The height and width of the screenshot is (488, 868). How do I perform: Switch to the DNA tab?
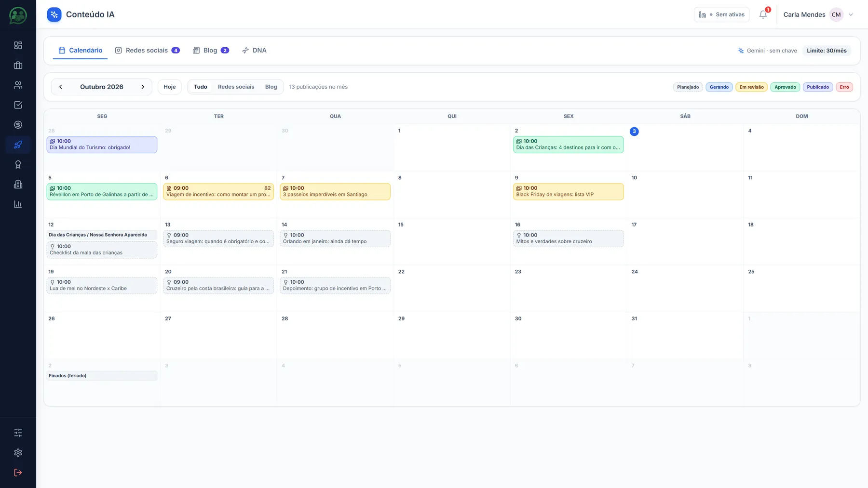click(x=254, y=50)
